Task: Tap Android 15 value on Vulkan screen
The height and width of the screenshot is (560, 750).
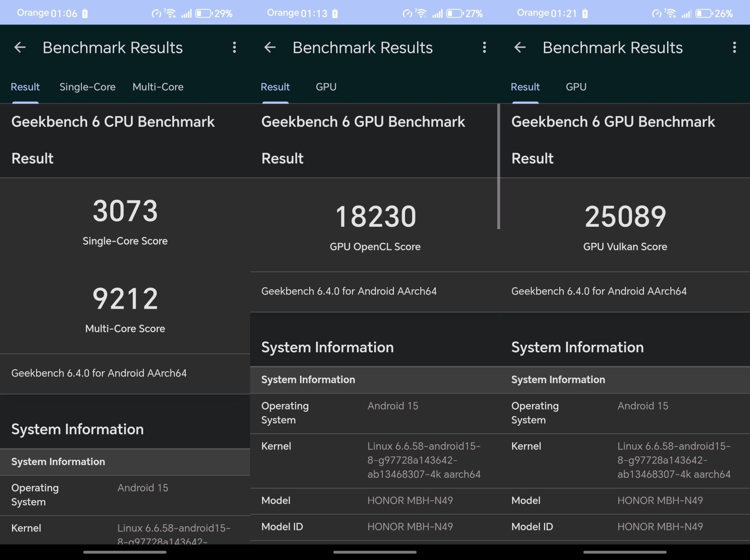Action: click(x=643, y=406)
